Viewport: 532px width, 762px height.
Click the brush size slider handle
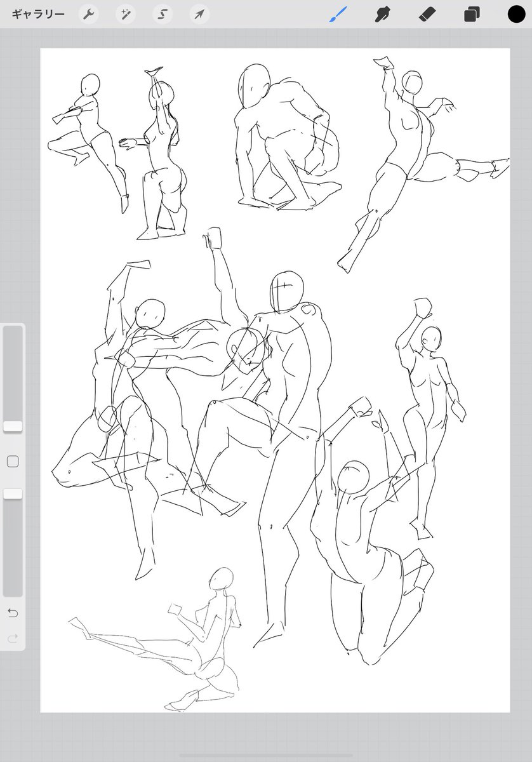[x=13, y=426]
